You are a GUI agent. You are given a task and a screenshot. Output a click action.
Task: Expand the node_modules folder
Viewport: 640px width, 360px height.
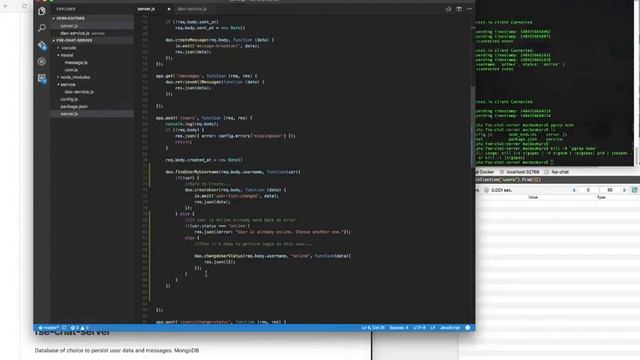click(75, 77)
